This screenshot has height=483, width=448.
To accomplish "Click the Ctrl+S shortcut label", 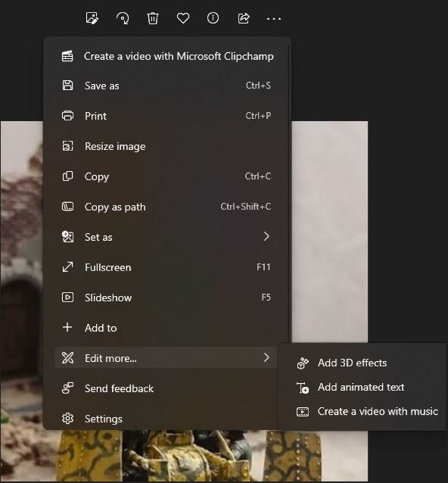I will [258, 86].
